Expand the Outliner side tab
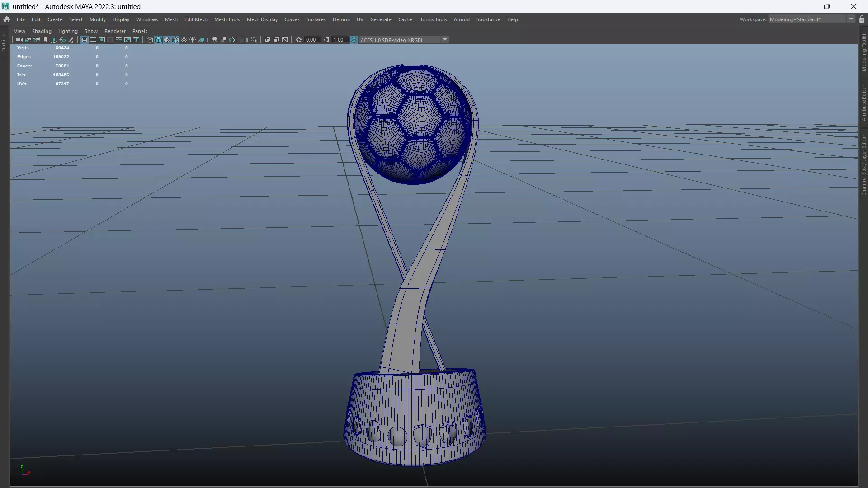Viewport: 868px width, 488px height. [4, 41]
